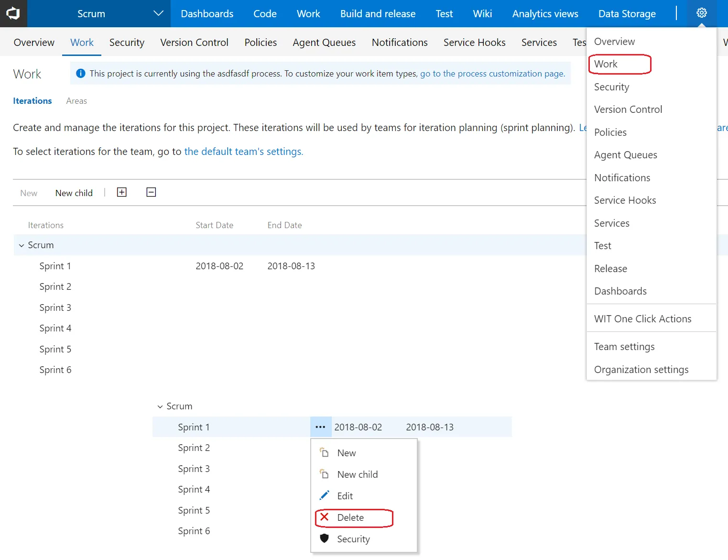This screenshot has height=560, width=728.
Task: Collapse the Scrum node above the context menu
Action: point(160,406)
